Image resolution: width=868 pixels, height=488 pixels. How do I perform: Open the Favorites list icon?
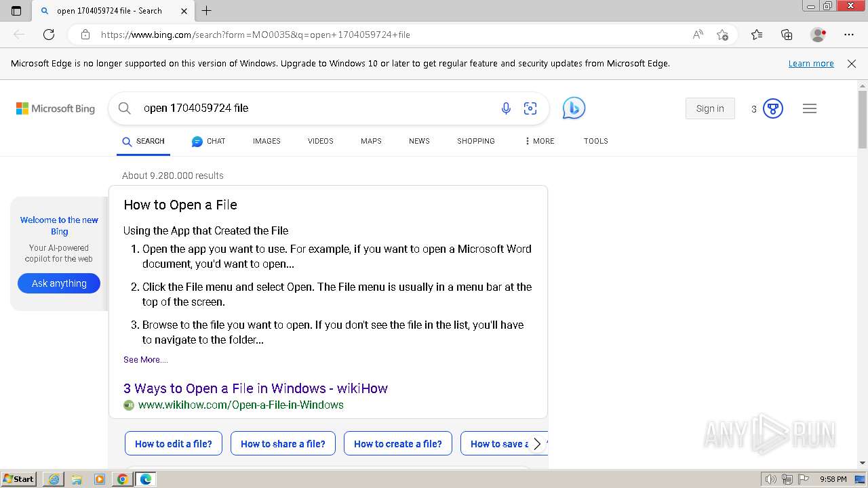click(x=757, y=35)
